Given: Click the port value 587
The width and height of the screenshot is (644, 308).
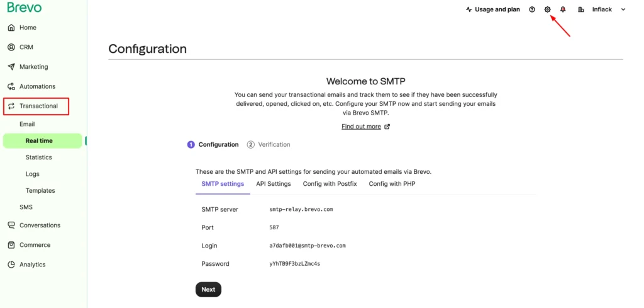Looking at the screenshot, I should tap(274, 227).
